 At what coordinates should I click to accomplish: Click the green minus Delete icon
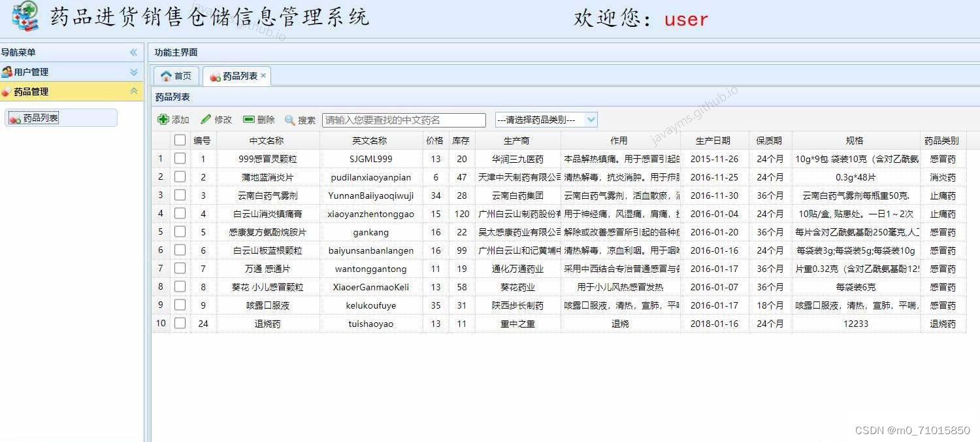249,120
